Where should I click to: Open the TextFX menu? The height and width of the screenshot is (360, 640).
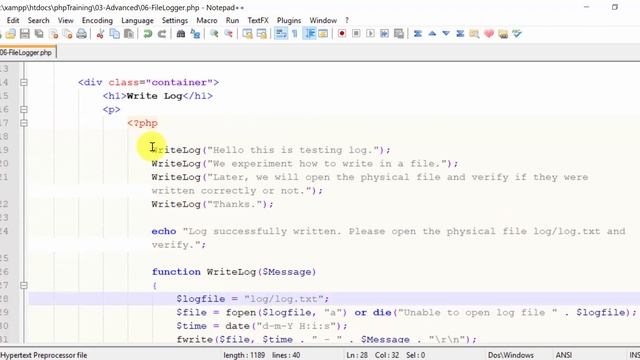258,20
